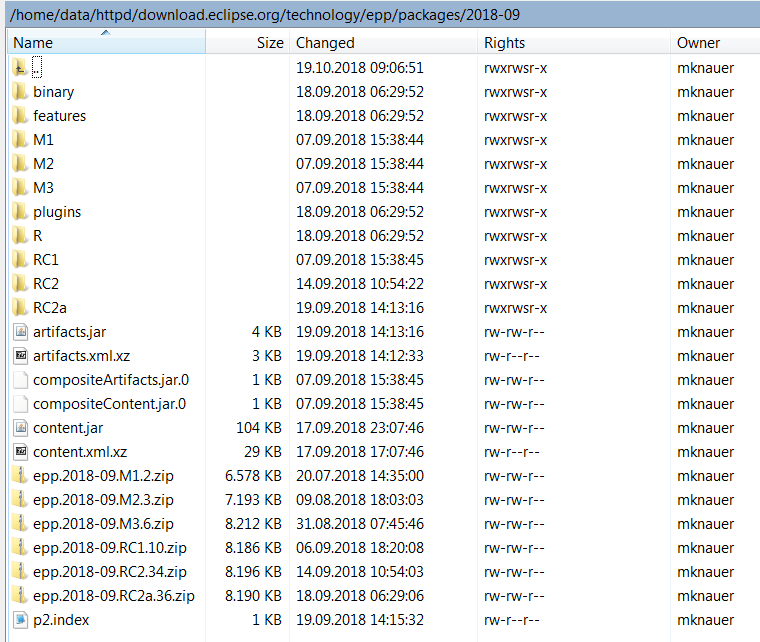Image resolution: width=760 pixels, height=642 pixels.
Task: Click owner 'mknauer' of p2.index
Action: [705, 619]
